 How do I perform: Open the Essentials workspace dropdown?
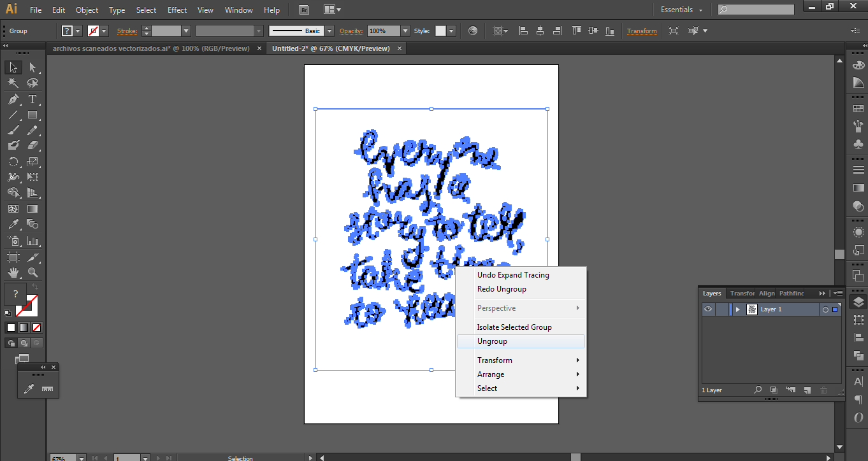[x=681, y=10]
